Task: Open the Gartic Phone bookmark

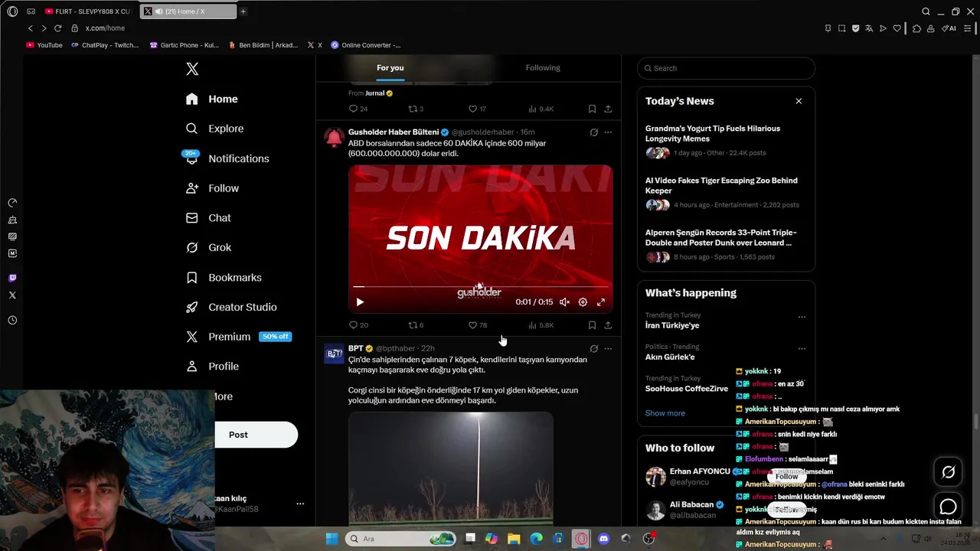Action: [x=185, y=45]
